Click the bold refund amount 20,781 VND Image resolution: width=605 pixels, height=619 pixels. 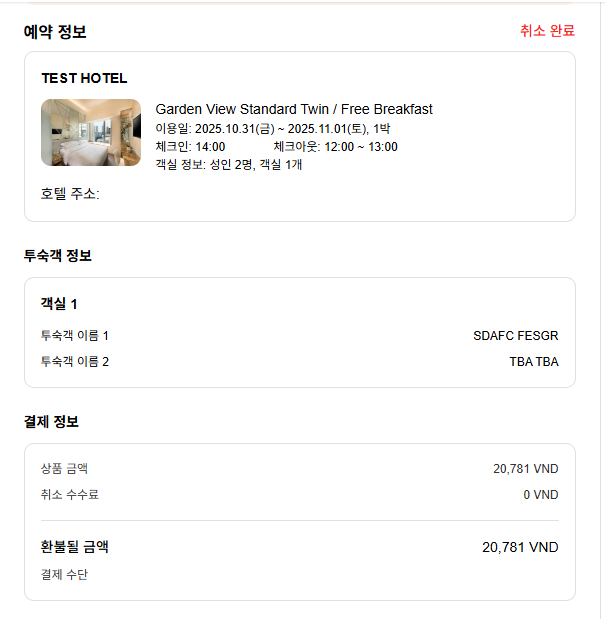coord(520,547)
